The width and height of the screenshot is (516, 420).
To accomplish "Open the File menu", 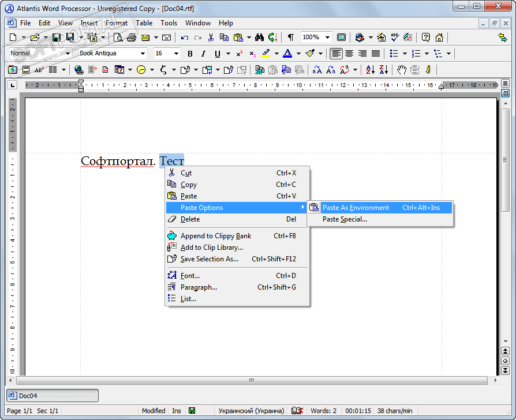I will [25, 23].
